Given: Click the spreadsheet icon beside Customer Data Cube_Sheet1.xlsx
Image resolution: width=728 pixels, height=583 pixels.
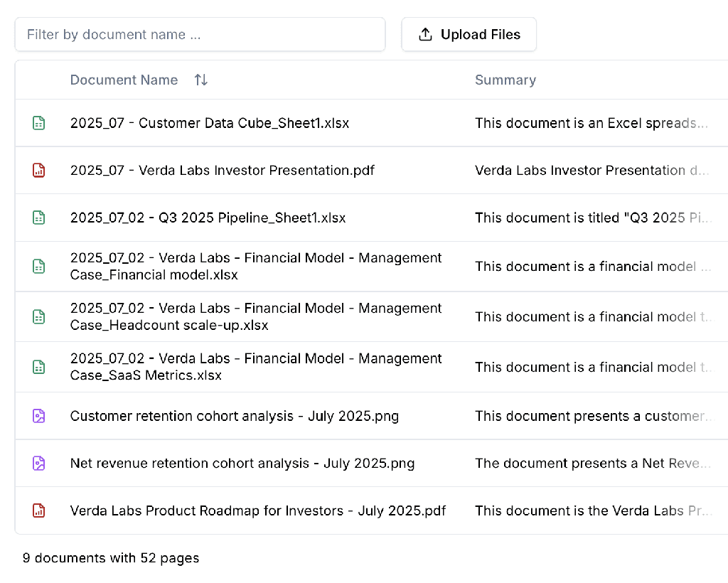Looking at the screenshot, I should pos(39,123).
